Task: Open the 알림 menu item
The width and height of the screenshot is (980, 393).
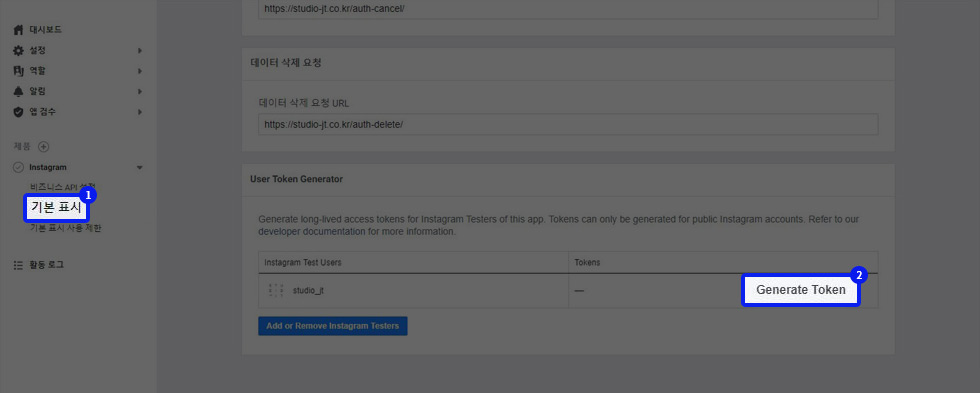Action: (x=38, y=91)
